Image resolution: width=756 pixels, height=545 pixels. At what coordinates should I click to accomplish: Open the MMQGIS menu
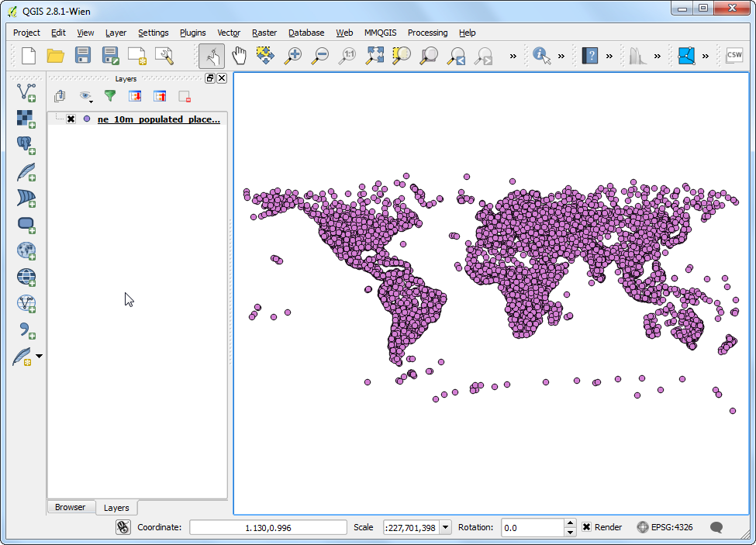click(x=381, y=33)
